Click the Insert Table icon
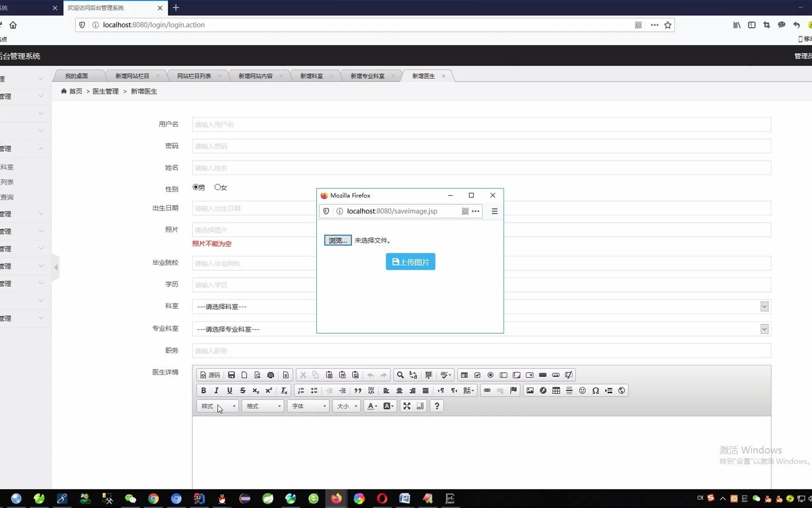 click(556, 390)
